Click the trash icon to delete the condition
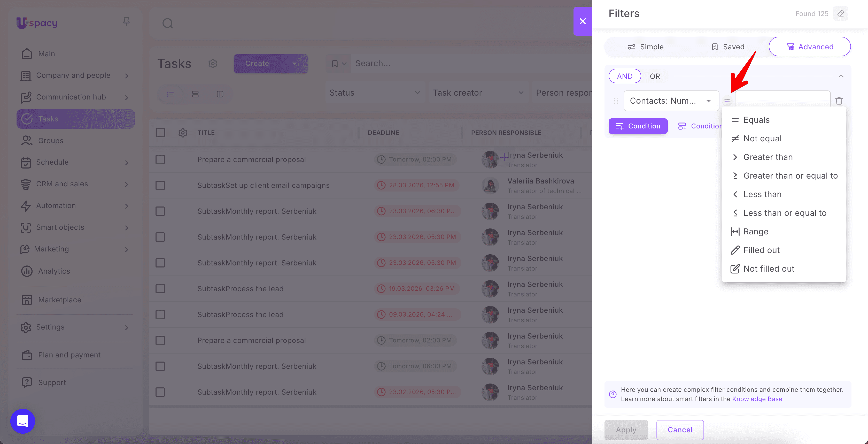Image resolution: width=868 pixels, height=444 pixels. click(839, 101)
